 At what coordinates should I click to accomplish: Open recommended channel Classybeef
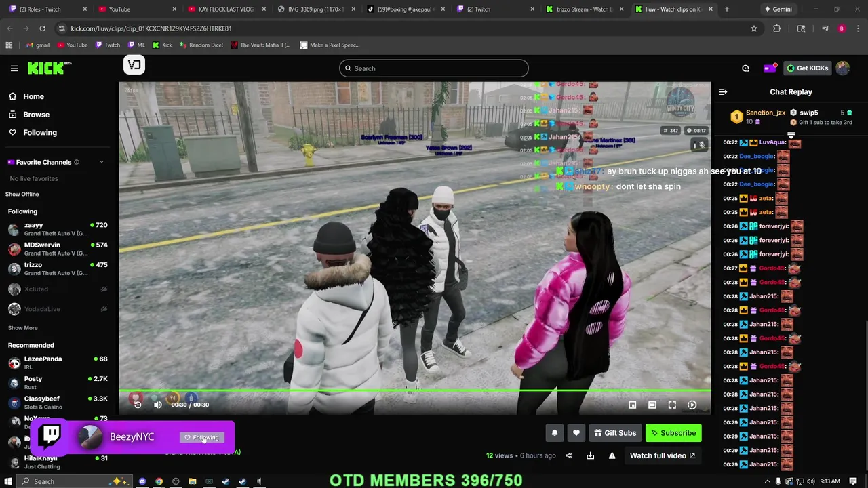coord(58,403)
